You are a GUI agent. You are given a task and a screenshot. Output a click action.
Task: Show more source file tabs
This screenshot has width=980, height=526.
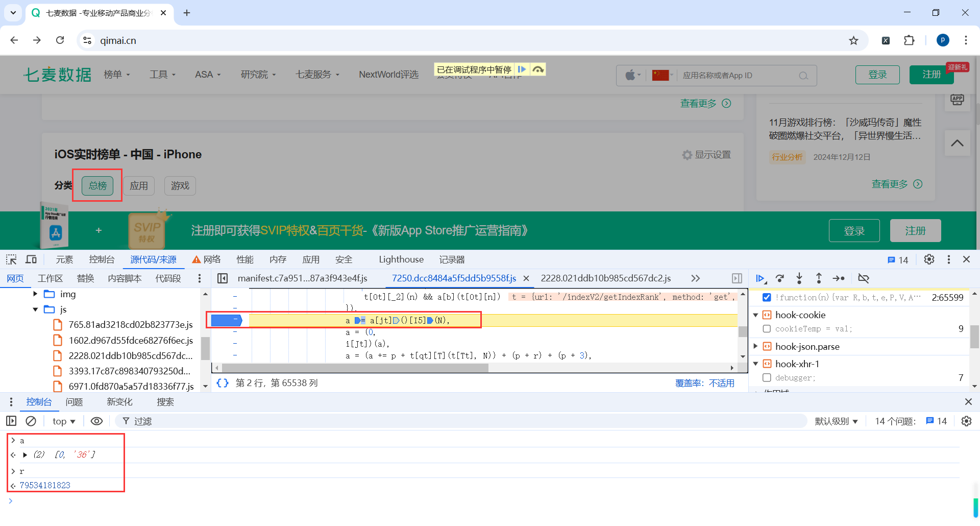pos(695,278)
